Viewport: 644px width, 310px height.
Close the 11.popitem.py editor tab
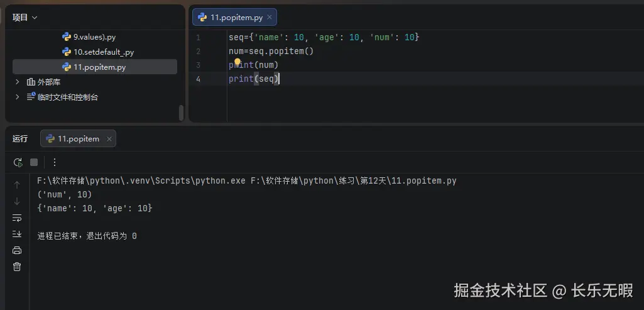coord(270,17)
